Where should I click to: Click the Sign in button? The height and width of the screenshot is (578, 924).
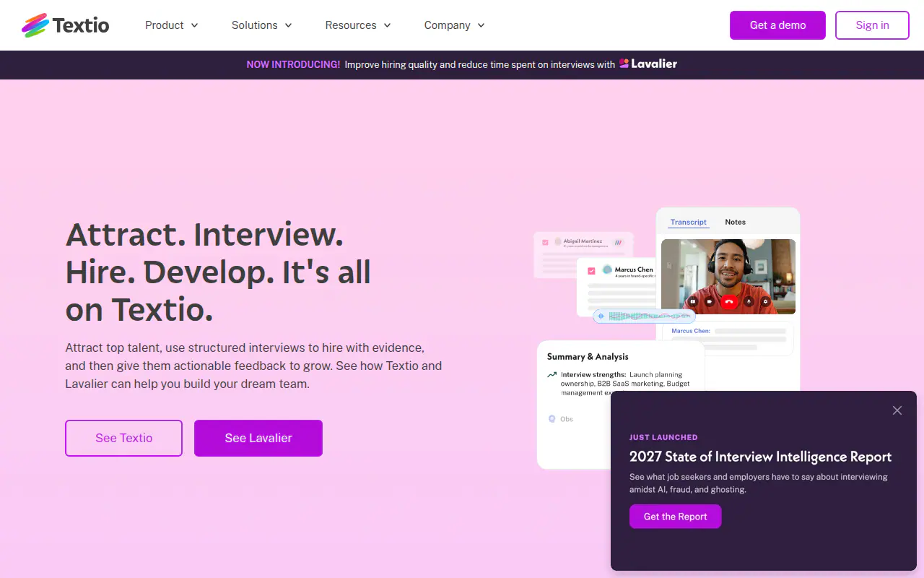pyautogui.click(x=872, y=25)
